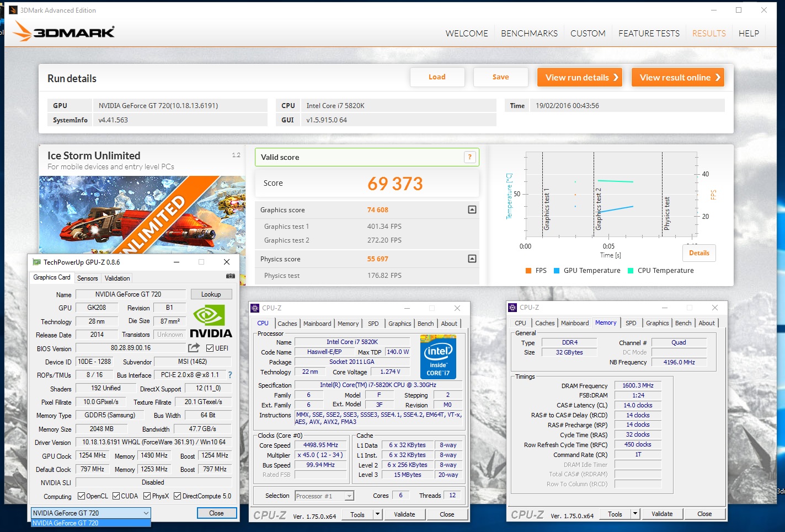Click GPU-Z BIOS save/share icon
785x532 pixels.
(194, 348)
